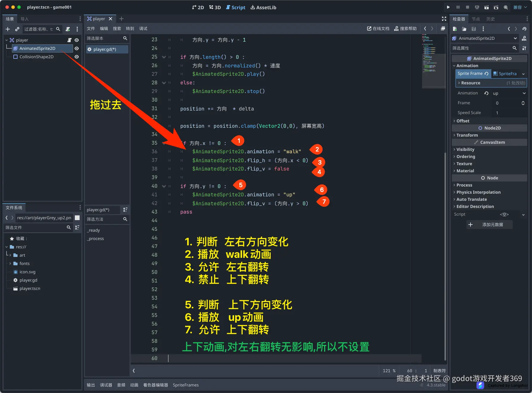Open 在线文档 online documentation
This screenshot has width=532, height=393.
click(378, 29)
